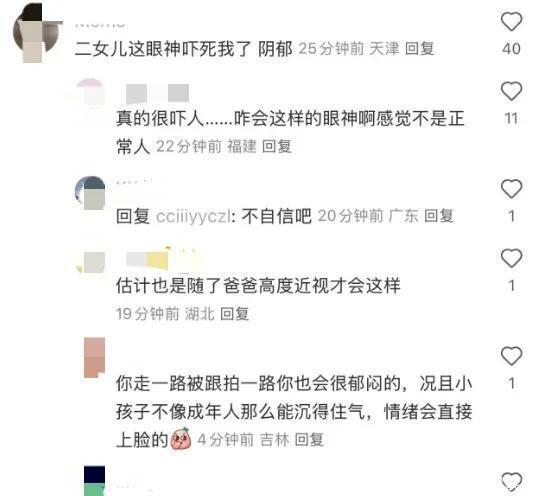Like the Hubei comment about 高度近视
Image resolution: width=542 pixels, height=496 pixels.
[511, 259]
